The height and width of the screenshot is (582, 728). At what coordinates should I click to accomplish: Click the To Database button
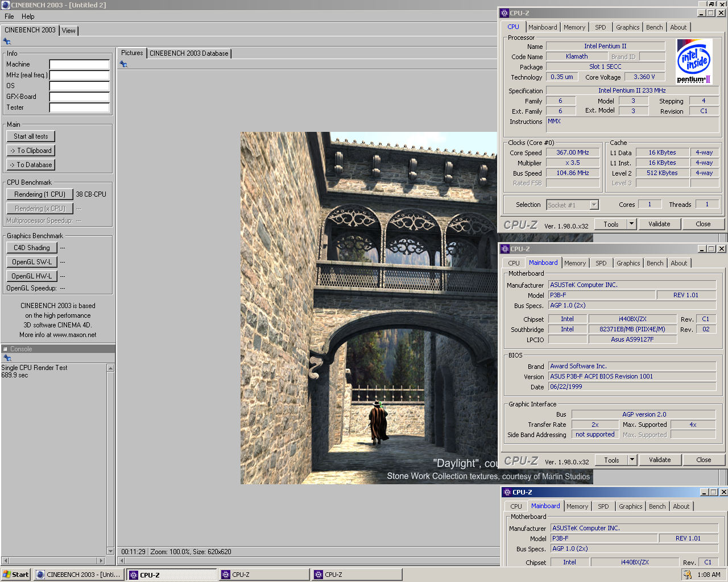[x=31, y=165]
